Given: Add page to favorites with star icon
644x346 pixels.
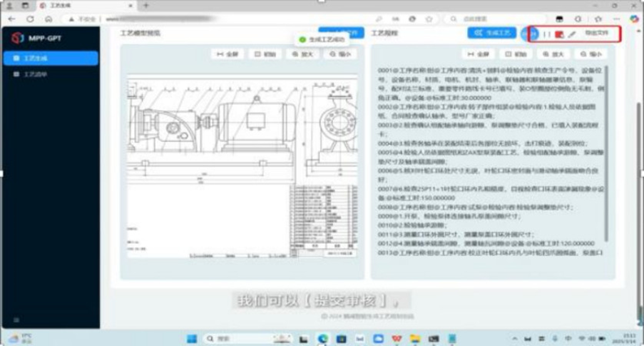Looking at the screenshot, I should (429, 19).
